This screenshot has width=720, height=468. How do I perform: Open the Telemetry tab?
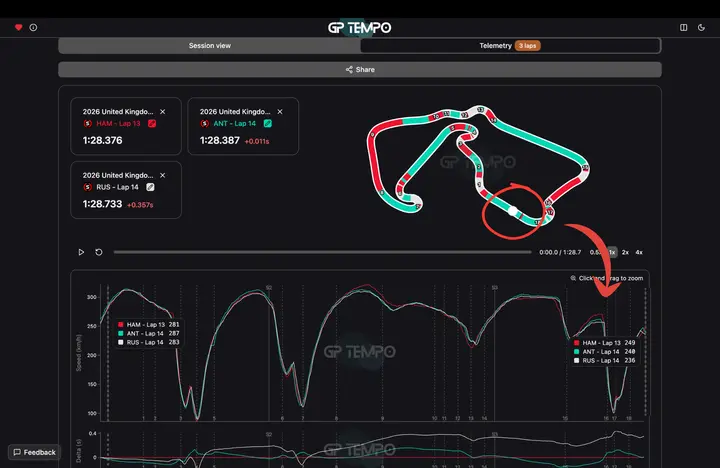pyautogui.click(x=510, y=45)
